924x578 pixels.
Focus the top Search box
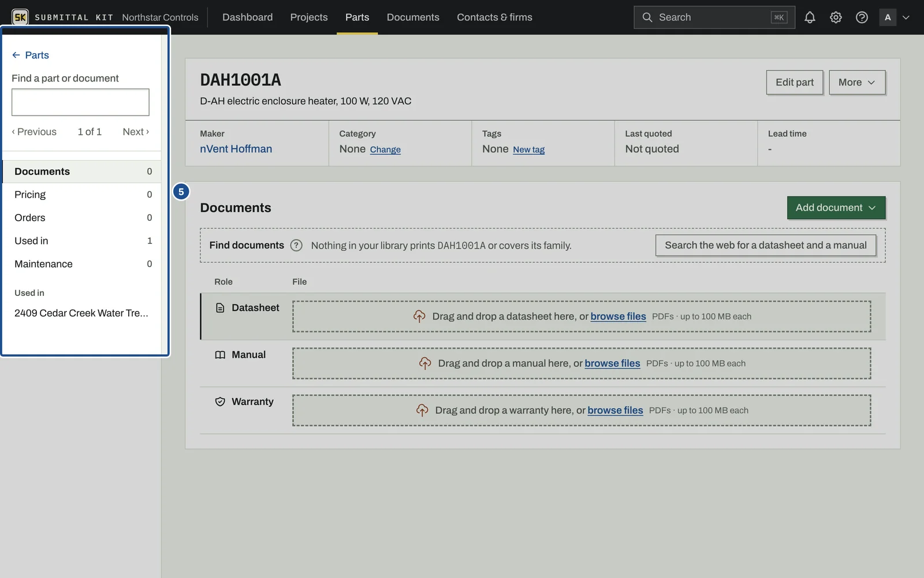click(x=714, y=17)
